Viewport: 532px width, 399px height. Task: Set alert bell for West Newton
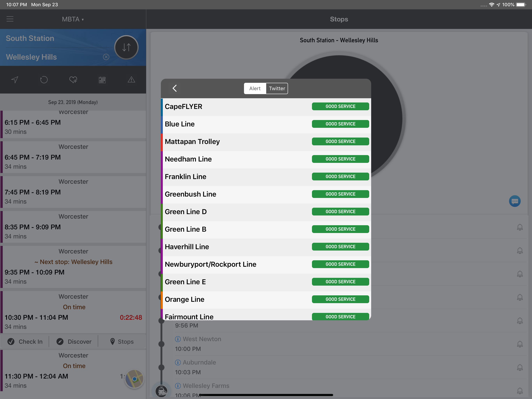(520, 344)
